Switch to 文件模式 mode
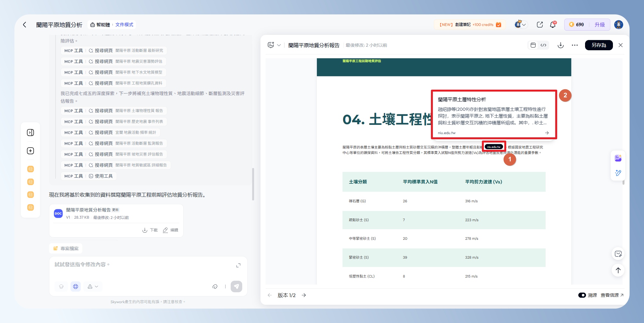 124,25
